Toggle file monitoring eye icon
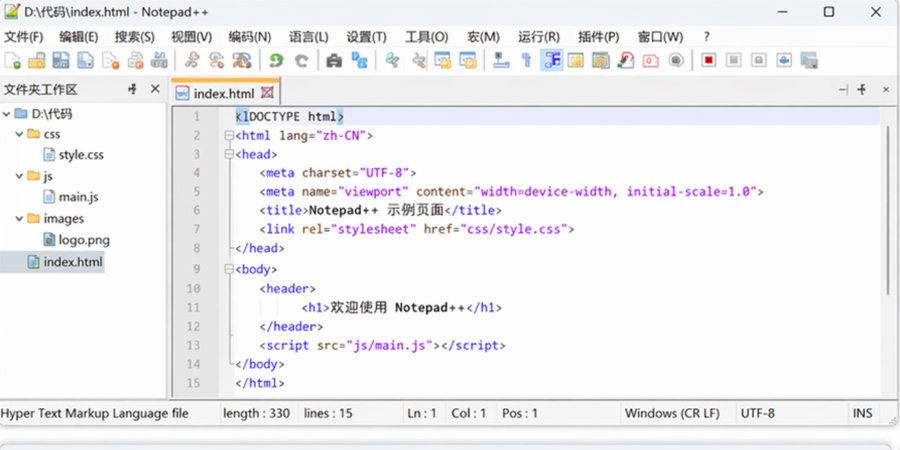The image size is (900, 450). (x=676, y=60)
